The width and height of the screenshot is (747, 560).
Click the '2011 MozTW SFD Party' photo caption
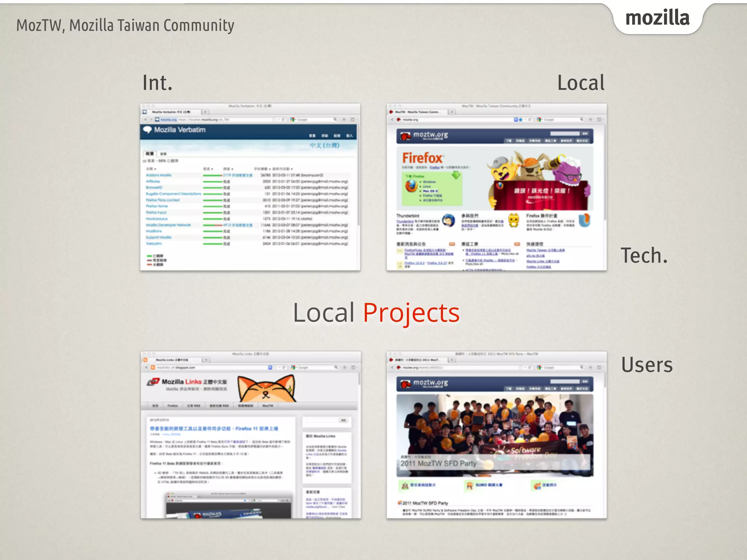pyautogui.click(x=438, y=464)
